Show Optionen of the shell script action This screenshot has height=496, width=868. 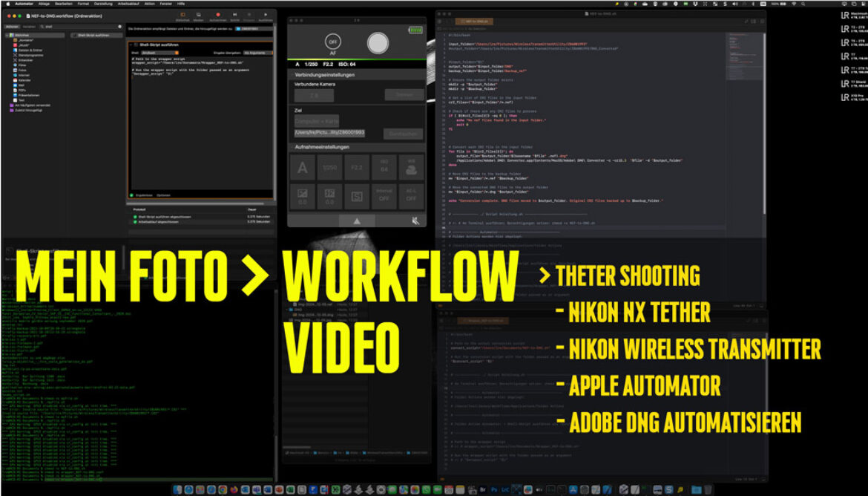click(x=163, y=195)
